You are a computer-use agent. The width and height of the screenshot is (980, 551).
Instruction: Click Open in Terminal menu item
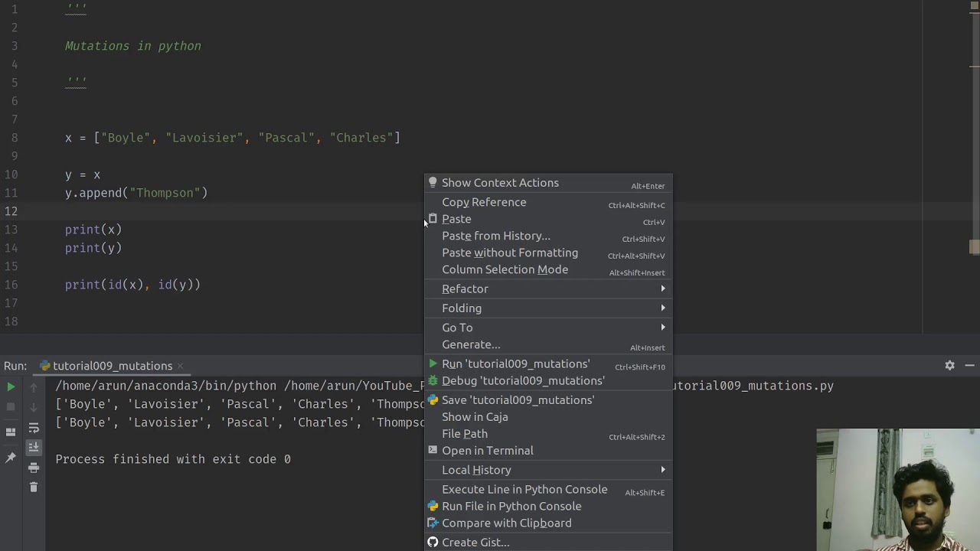(487, 451)
